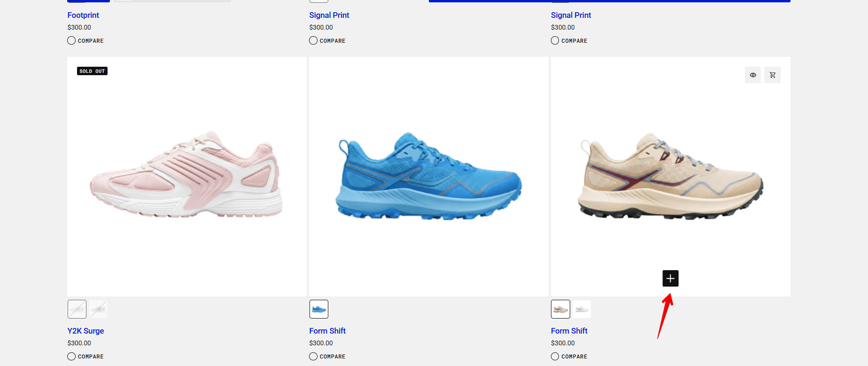The image size is (868, 366).
Task: Select blue variant swatch under Form Shift
Action: [x=319, y=309]
